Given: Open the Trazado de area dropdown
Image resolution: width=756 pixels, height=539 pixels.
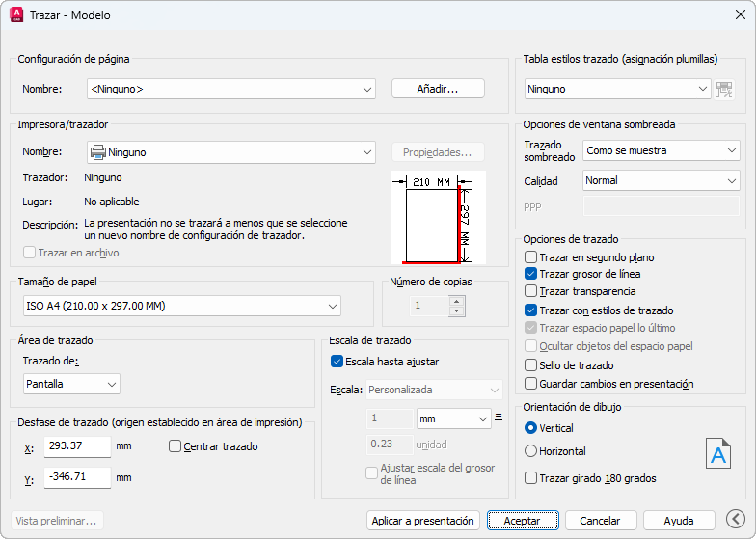Looking at the screenshot, I should [71, 384].
